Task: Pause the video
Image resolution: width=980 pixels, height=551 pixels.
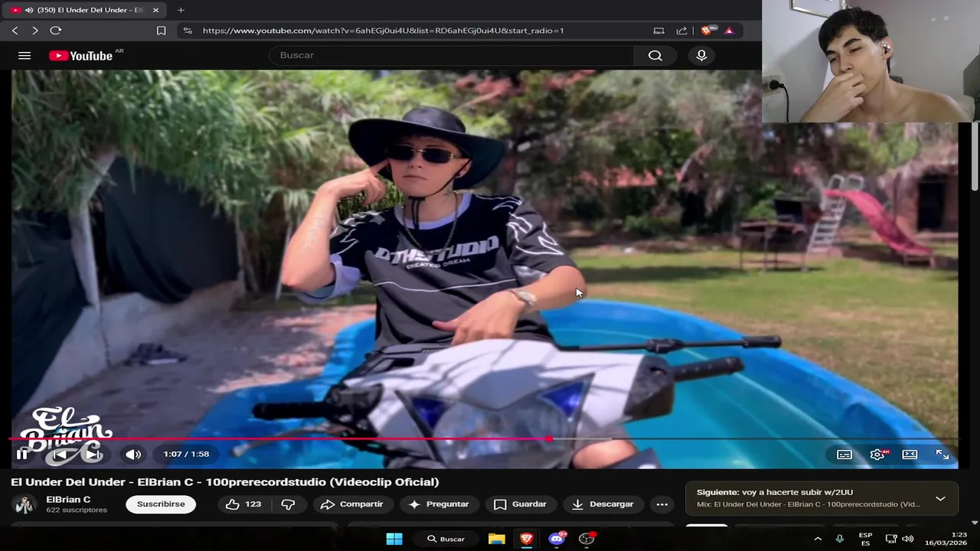Action: tap(22, 454)
